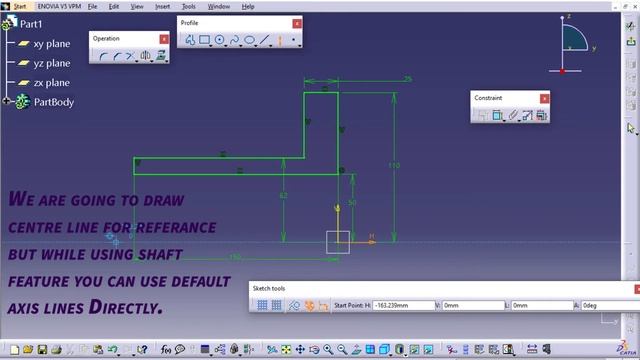Open the Start menu
Screen dimensions: 640x360
coord(20,7)
